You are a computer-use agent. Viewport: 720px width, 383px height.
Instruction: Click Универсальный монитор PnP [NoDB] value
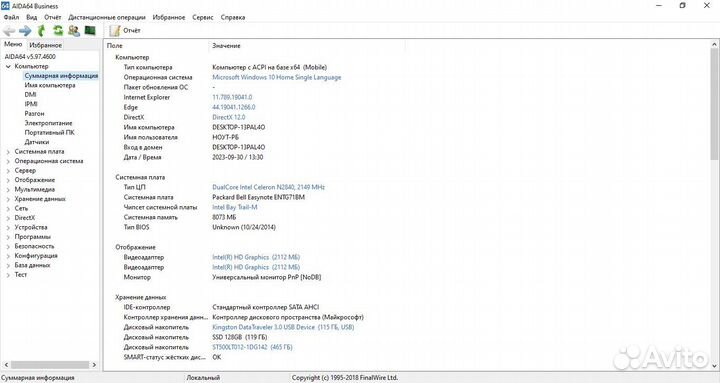(266, 277)
